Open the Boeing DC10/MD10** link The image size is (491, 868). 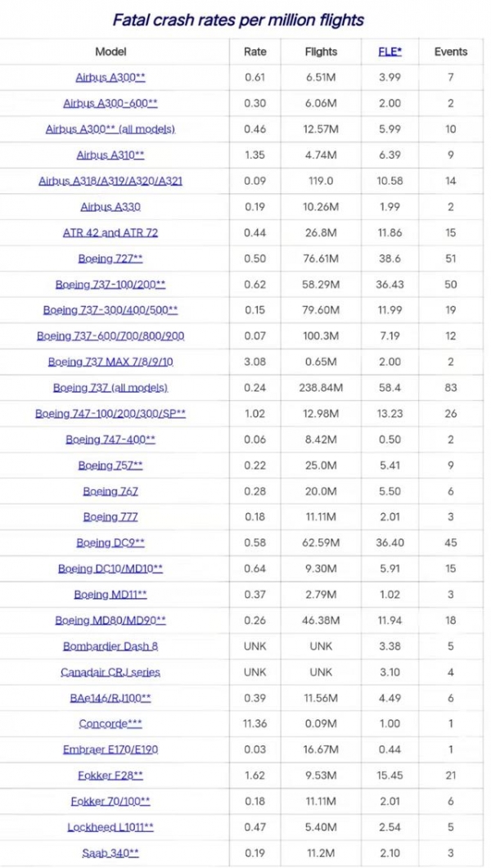[x=110, y=569]
